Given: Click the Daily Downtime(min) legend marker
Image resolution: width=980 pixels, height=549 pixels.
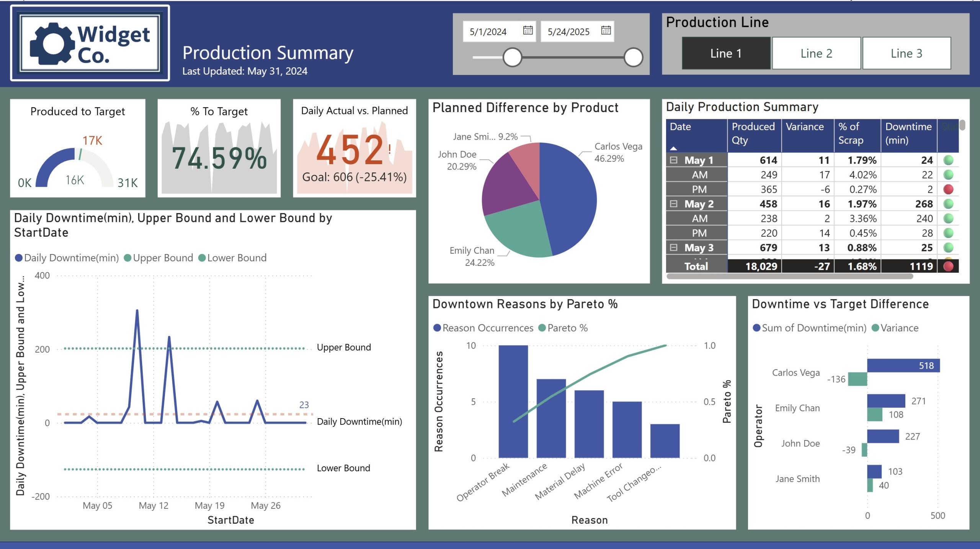Looking at the screenshot, I should 18,258.
